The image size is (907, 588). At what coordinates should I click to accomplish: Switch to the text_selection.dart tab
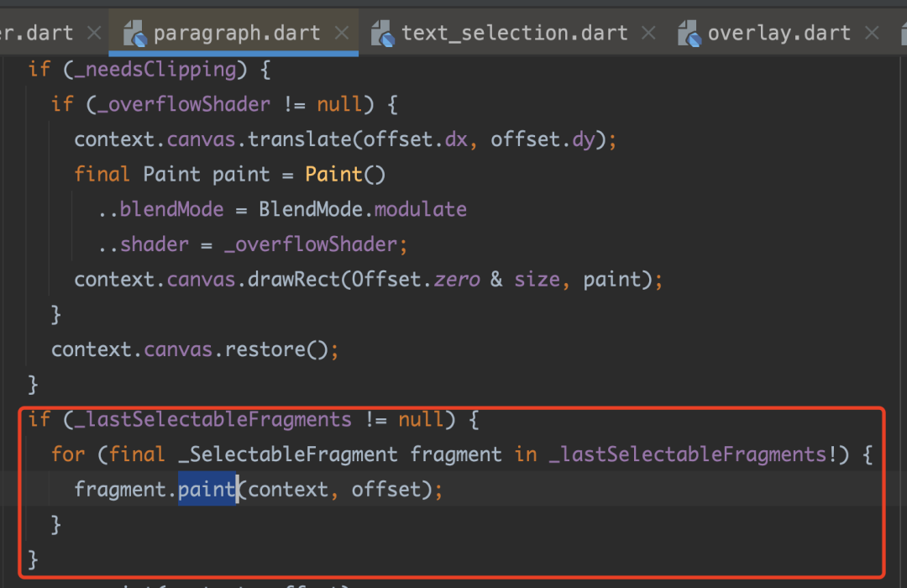[x=514, y=34]
